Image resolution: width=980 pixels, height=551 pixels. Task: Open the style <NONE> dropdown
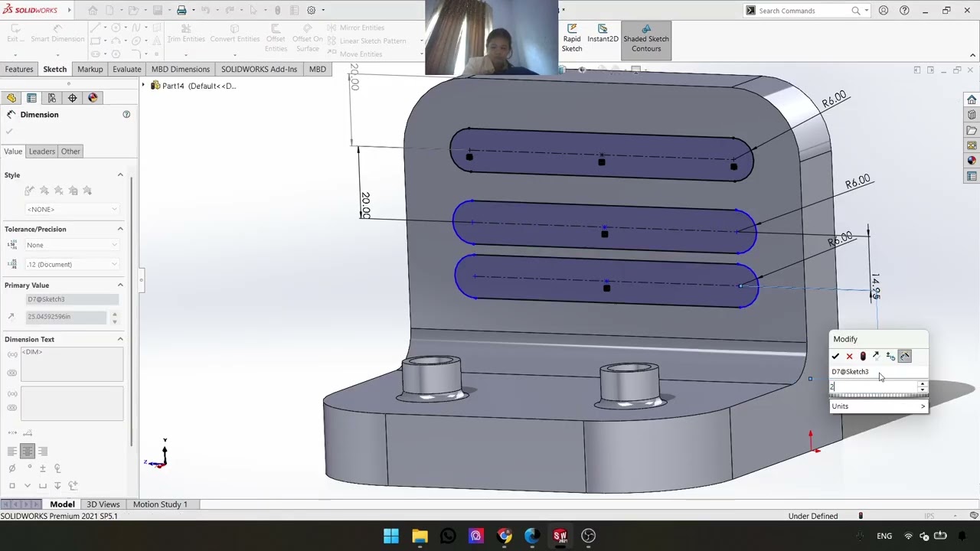72,210
